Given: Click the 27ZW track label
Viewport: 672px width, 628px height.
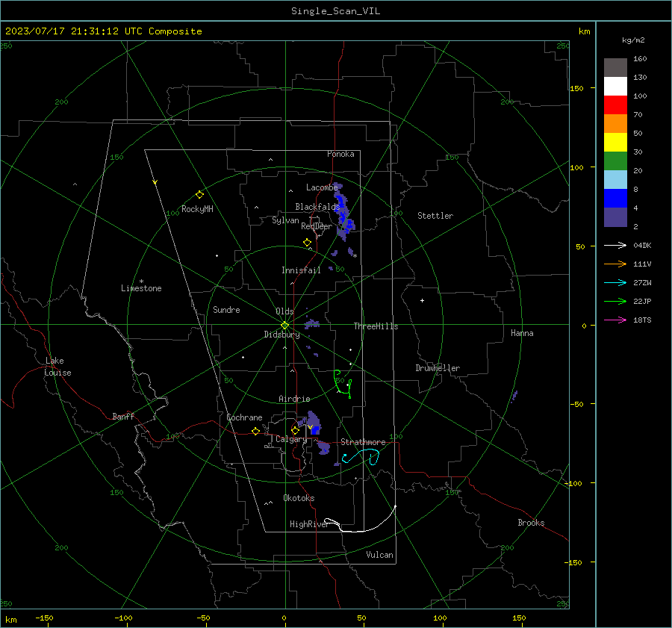Looking at the screenshot, I should click(642, 282).
